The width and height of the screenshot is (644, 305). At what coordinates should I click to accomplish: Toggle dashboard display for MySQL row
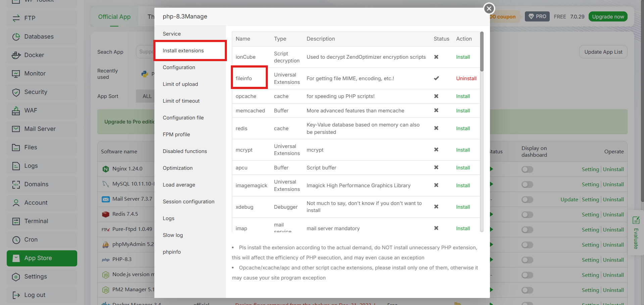point(527,185)
